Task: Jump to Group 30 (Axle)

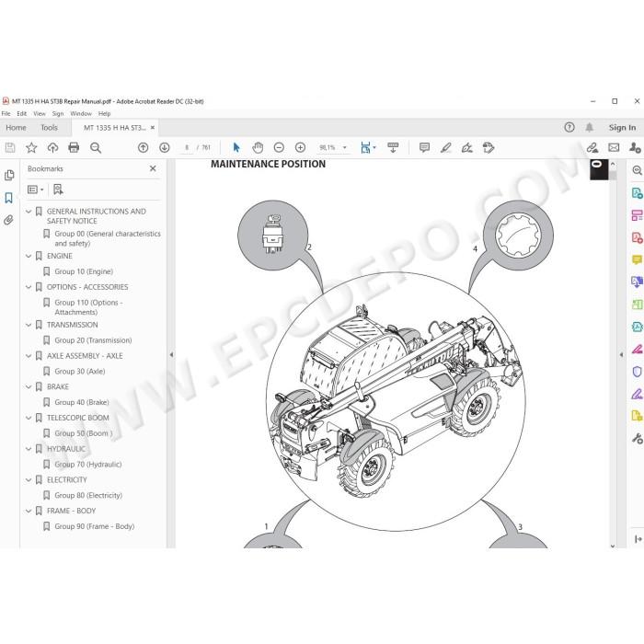Action: tap(80, 372)
